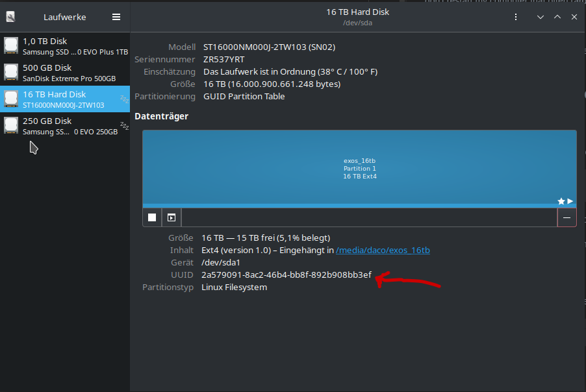Select the 1,0 TB Disk sidebar entry
Screen dimensions: 586x392
[65, 45]
